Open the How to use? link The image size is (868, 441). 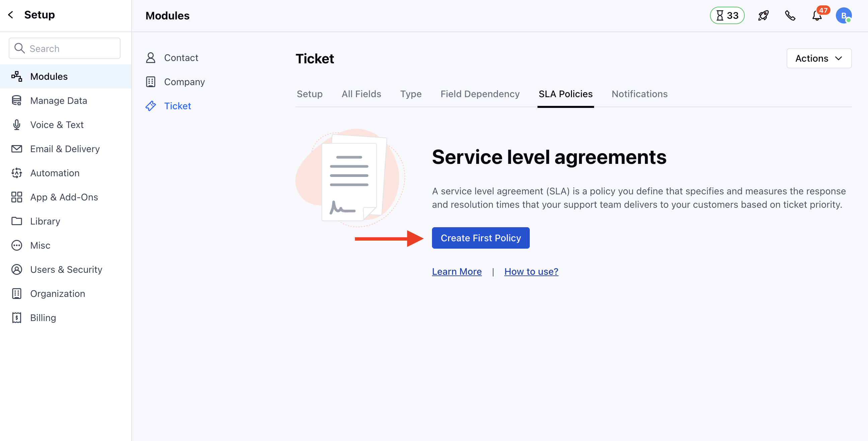point(531,271)
